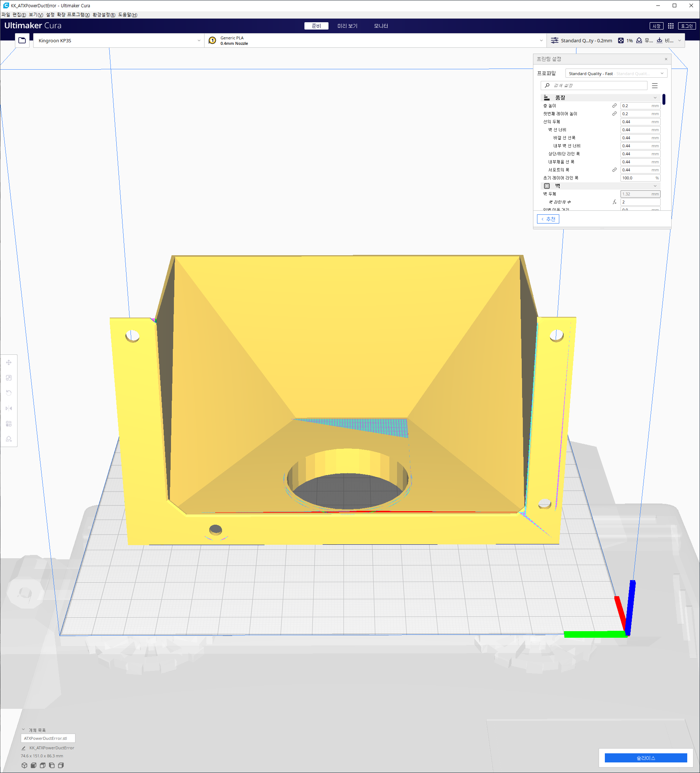Click the 추천 recommended button
700x773 pixels.
pyautogui.click(x=548, y=219)
